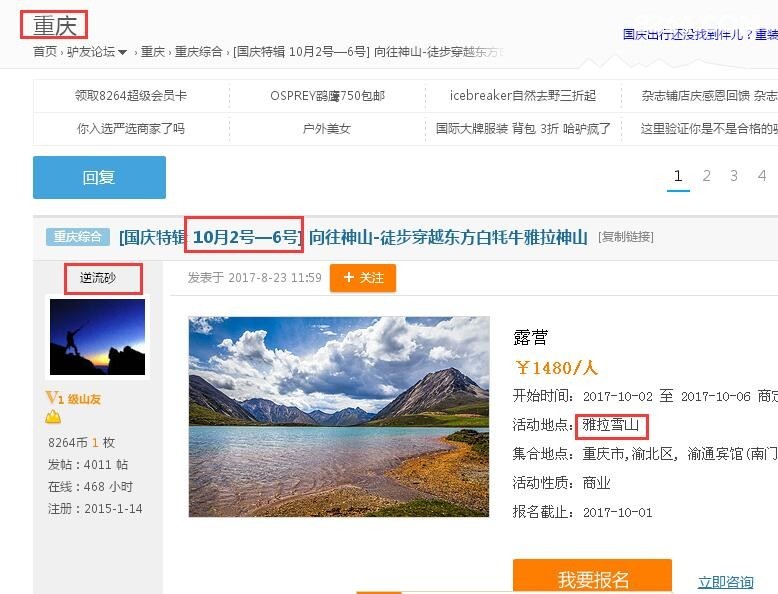Click the 重庆综合 category tag
This screenshot has height=594, width=778.
[77, 237]
